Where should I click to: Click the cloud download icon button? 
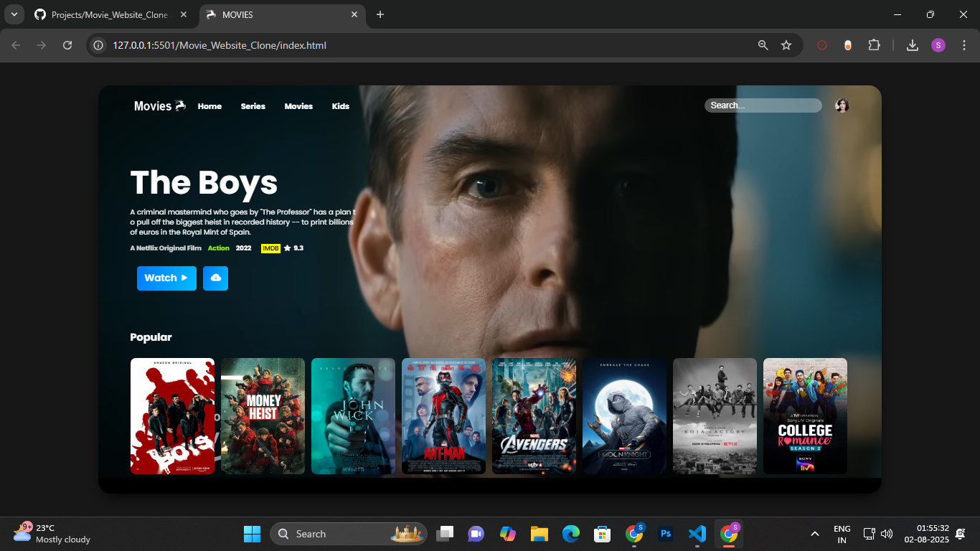[x=215, y=278]
